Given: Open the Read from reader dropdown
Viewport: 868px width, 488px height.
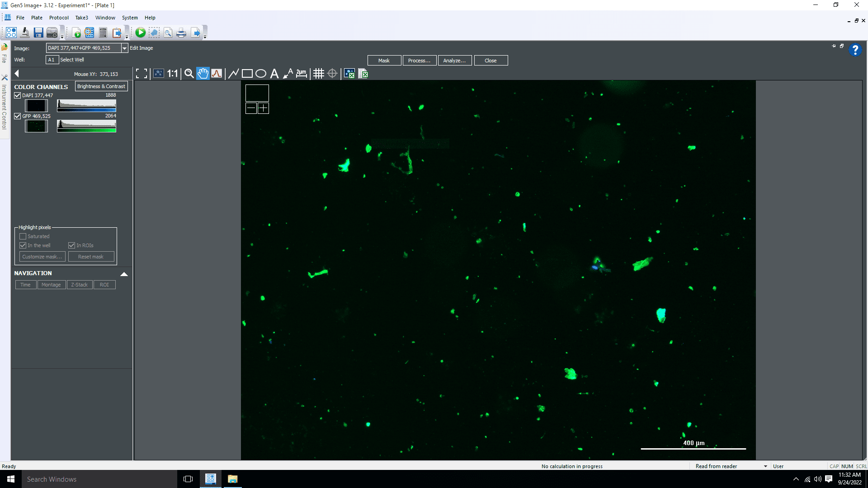Looking at the screenshot, I should pos(765,466).
